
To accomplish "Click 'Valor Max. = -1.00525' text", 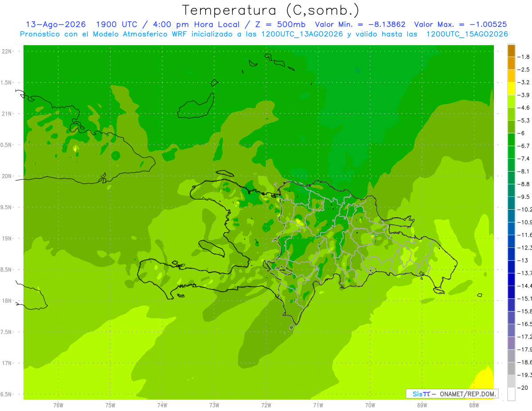I will click(x=461, y=24).
